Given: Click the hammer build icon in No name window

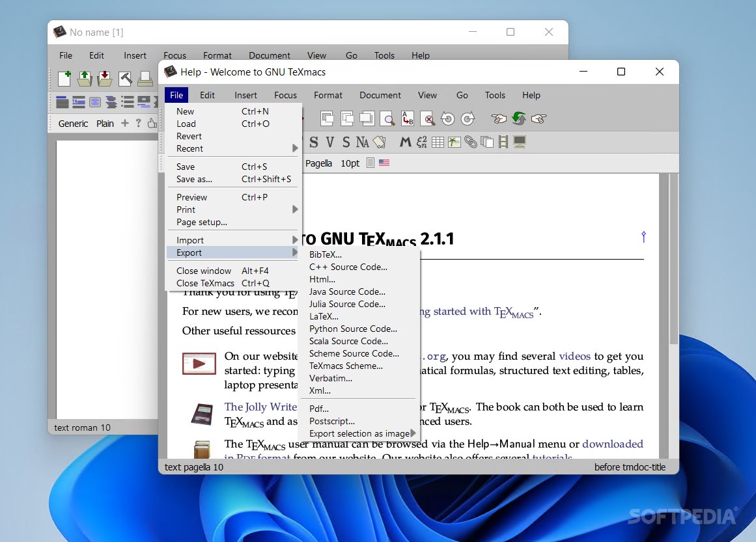Looking at the screenshot, I should coord(125,78).
